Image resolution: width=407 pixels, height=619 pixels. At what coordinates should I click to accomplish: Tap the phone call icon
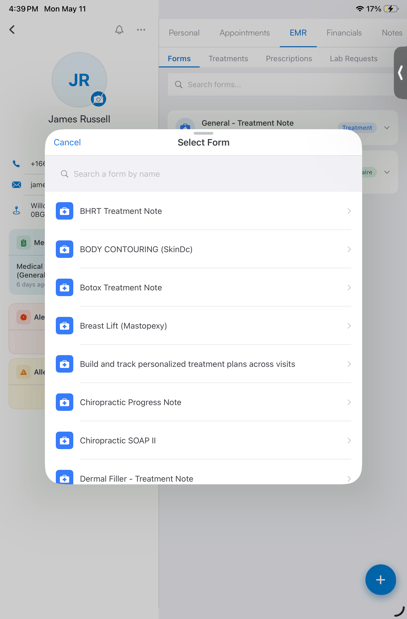16,163
